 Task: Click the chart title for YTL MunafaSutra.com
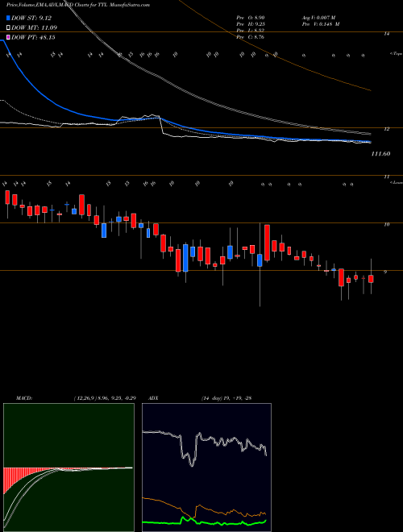click(78, 5)
